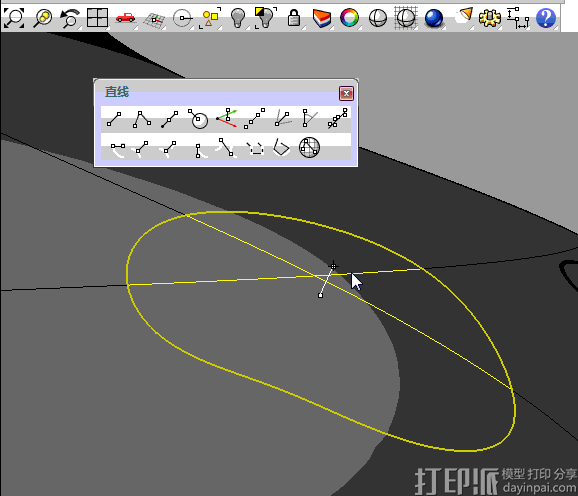This screenshot has height=496, width=578.
Task: Toggle the lock objects padlock icon
Action: [x=293, y=18]
